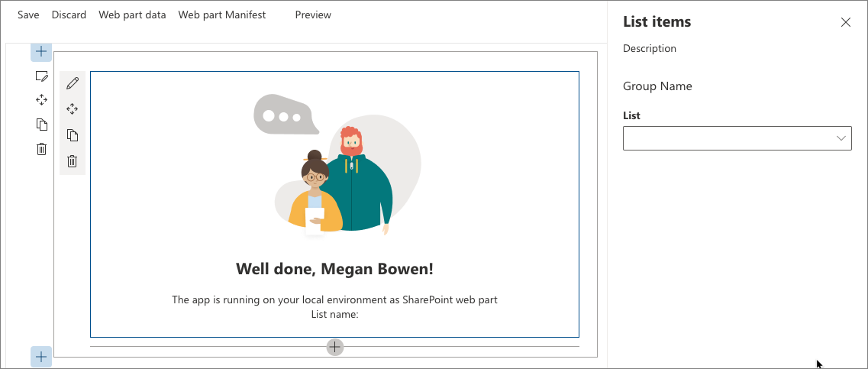Image resolution: width=868 pixels, height=369 pixels.
Task: Click the Edit section icon on the far-left toolbar
Action: point(42,76)
